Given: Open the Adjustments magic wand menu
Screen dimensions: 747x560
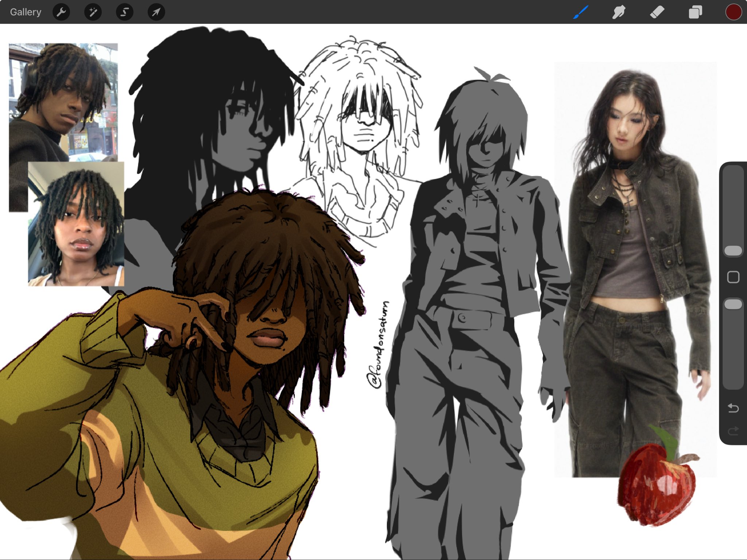Looking at the screenshot, I should point(93,12).
